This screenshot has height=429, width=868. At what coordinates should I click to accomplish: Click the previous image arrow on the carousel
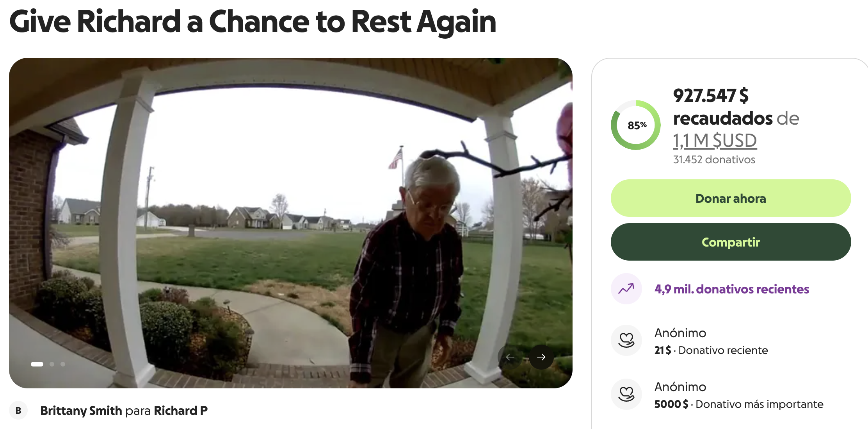pyautogui.click(x=510, y=357)
